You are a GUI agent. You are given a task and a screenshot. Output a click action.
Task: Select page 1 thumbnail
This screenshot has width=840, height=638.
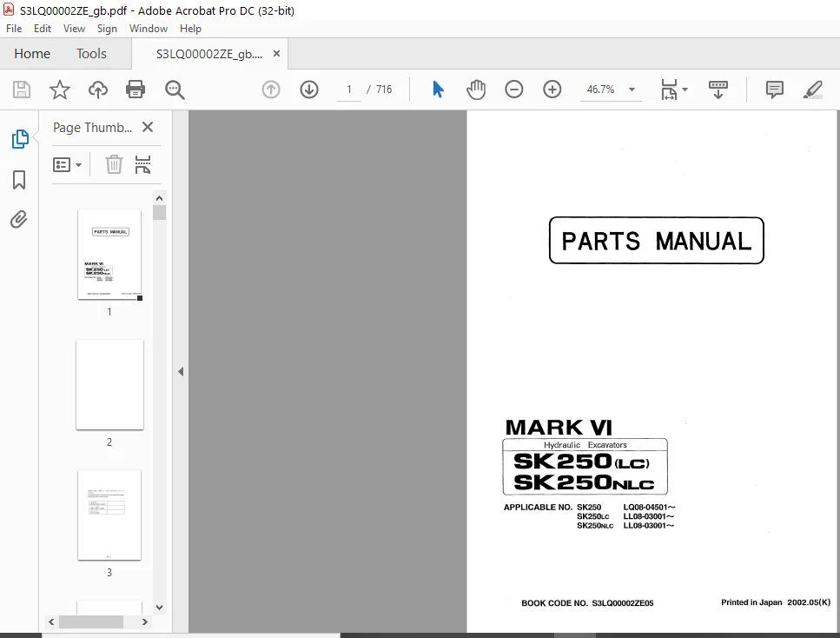pyautogui.click(x=109, y=254)
